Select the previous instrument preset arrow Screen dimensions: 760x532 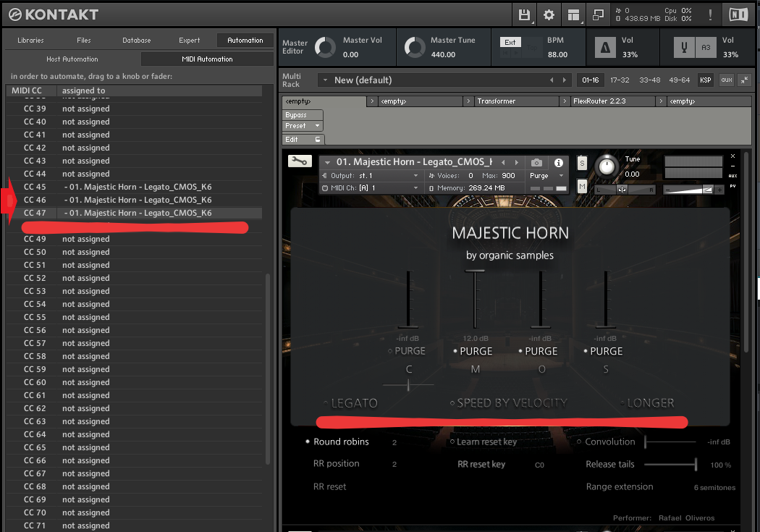tap(503, 162)
